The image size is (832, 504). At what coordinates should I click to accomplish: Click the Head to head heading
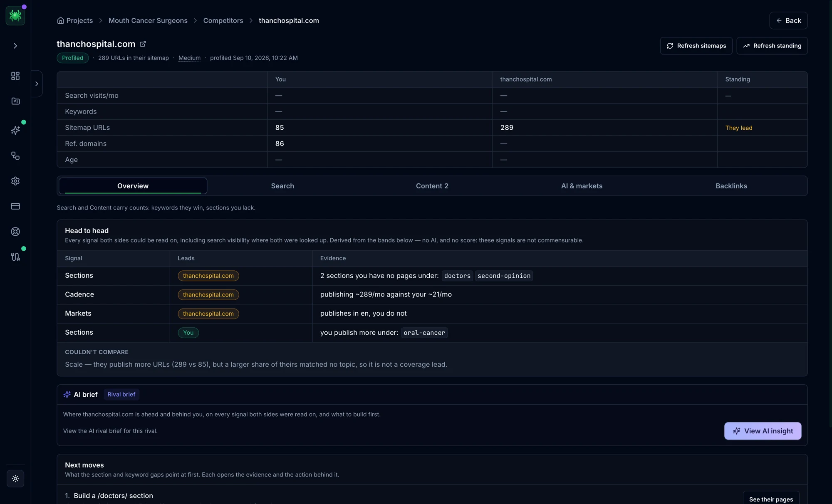click(x=87, y=231)
